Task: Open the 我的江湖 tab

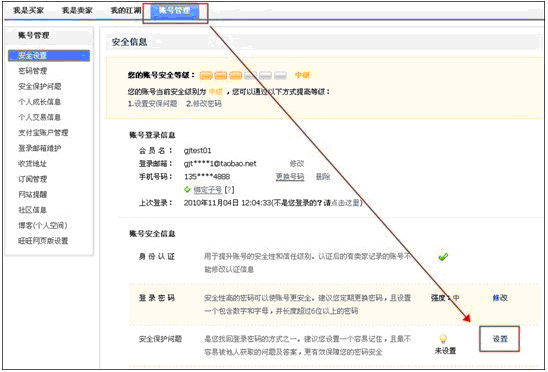Action: [126, 10]
